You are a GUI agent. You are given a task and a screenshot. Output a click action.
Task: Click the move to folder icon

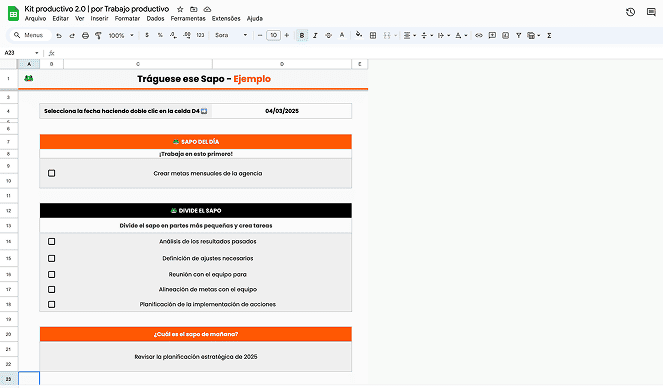(x=194, y=9)
